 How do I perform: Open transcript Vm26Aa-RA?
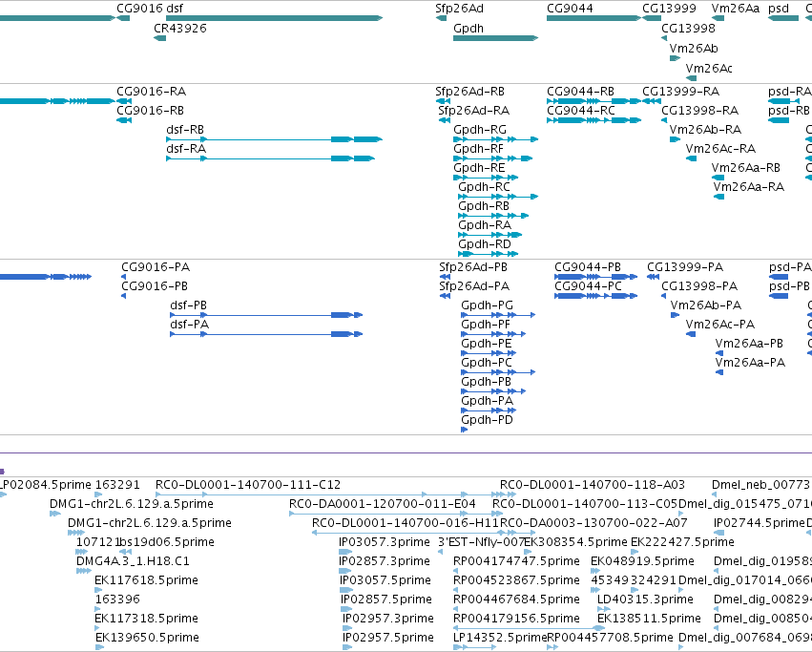tap(749, 187)
